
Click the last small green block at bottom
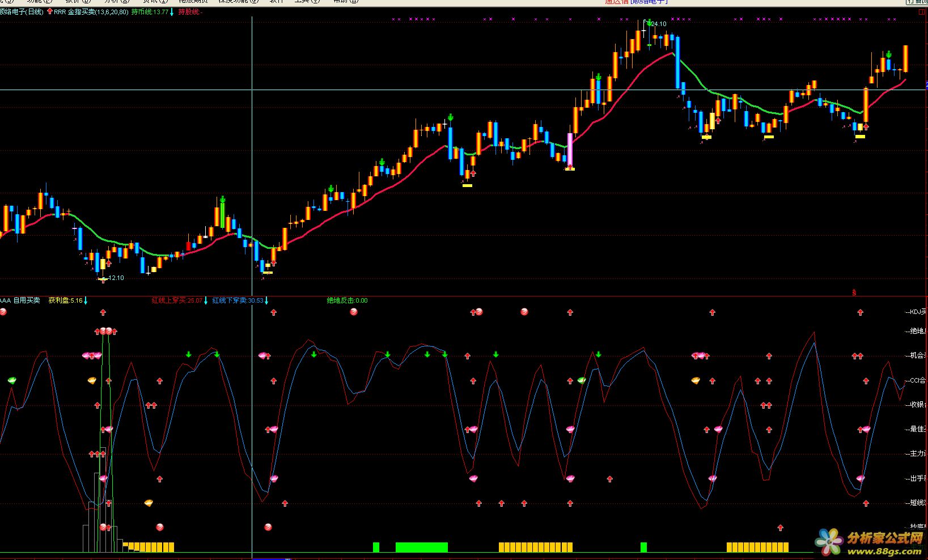[643, 547]
